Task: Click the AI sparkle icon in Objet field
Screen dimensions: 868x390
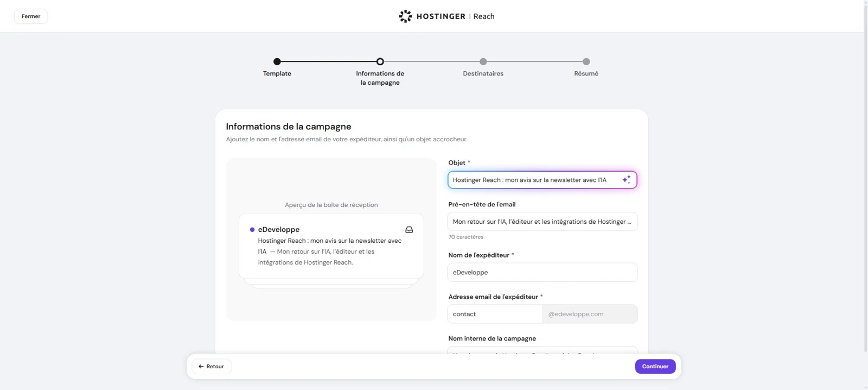Action: (x=626, y=180)
